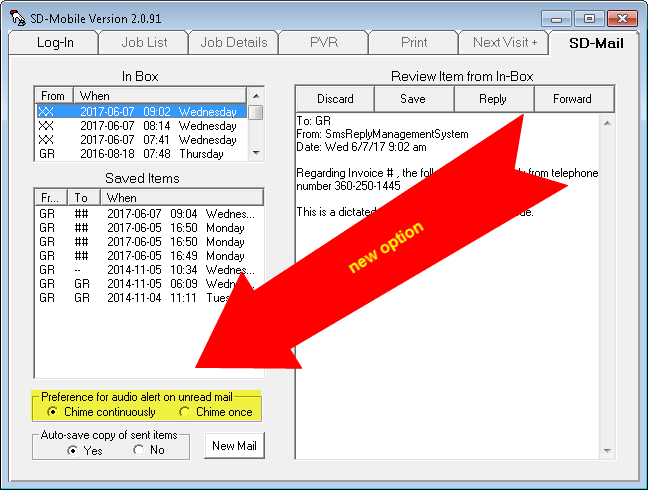
Task: Click the Save button for the mail item
Action: tap(412, 99)
